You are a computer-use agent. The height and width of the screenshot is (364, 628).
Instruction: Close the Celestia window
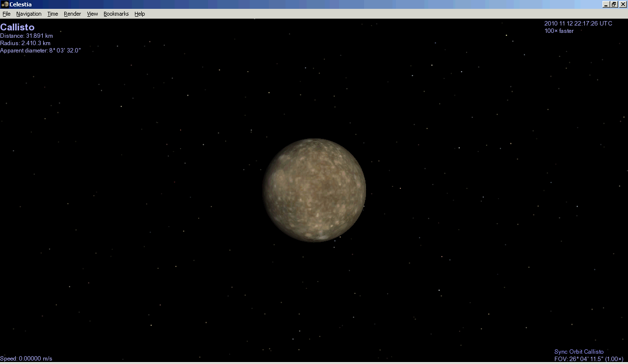pyautogui.click(x=623, y=4)
